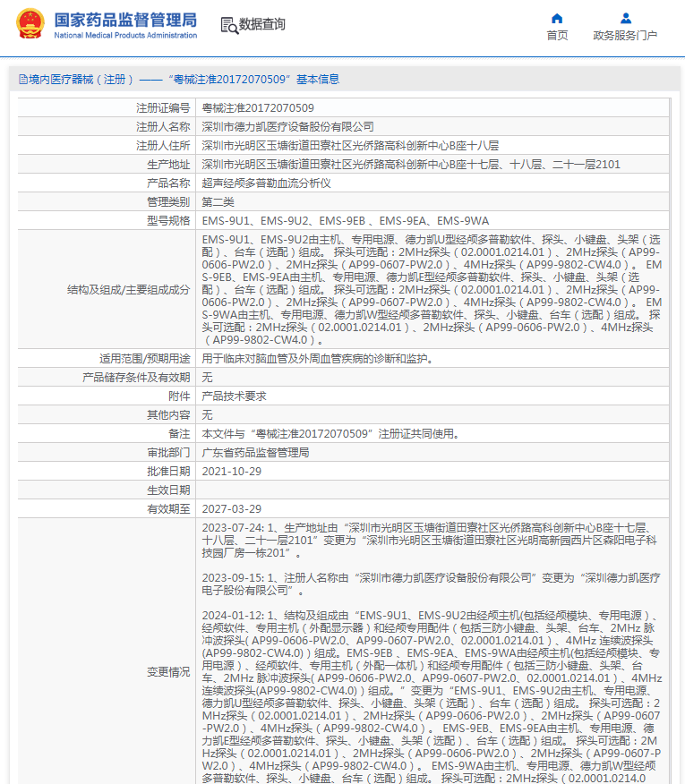Click the 有效期至 label

(x=168, y=509)
